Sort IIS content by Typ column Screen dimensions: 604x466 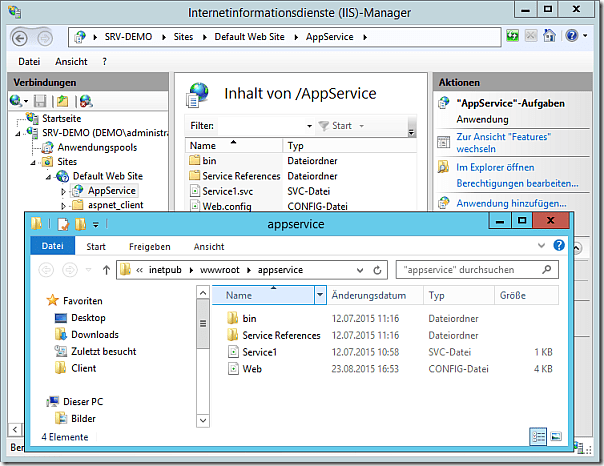coord(350,146)
